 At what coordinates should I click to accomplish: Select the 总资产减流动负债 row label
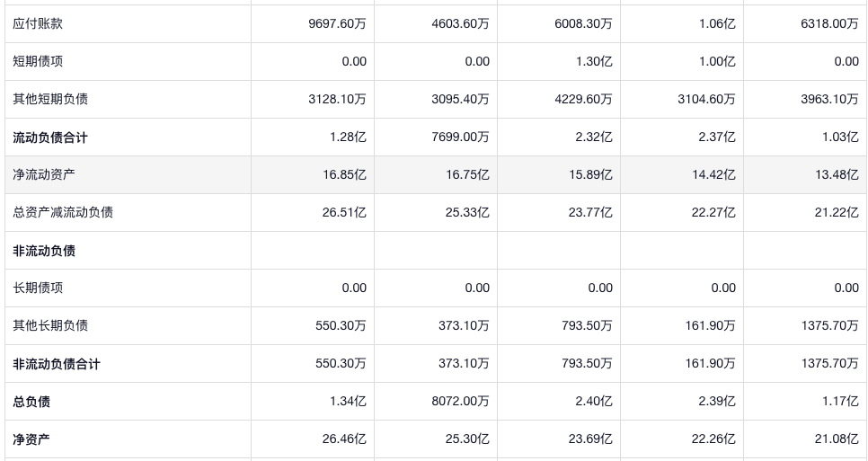coord(63,212)
